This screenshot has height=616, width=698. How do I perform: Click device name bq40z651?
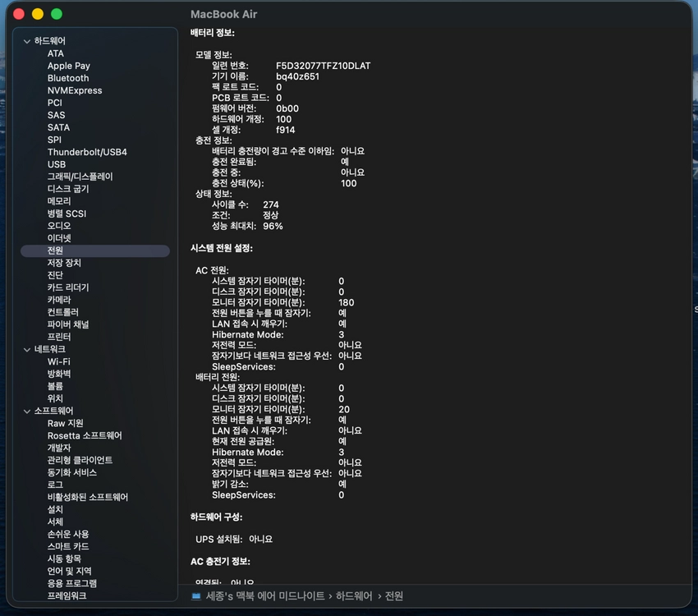(x=297, y=76)
